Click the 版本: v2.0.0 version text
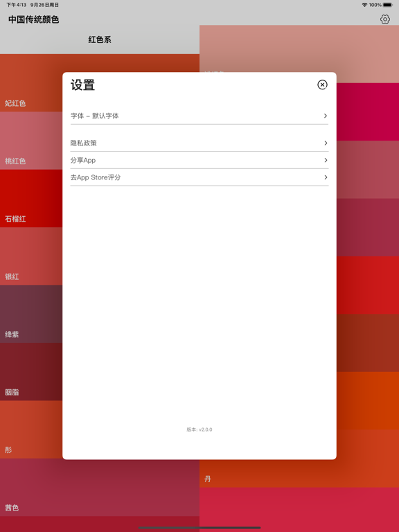Image resolution: width=399 pixels, height=532 pixels. tap(199, 429)
